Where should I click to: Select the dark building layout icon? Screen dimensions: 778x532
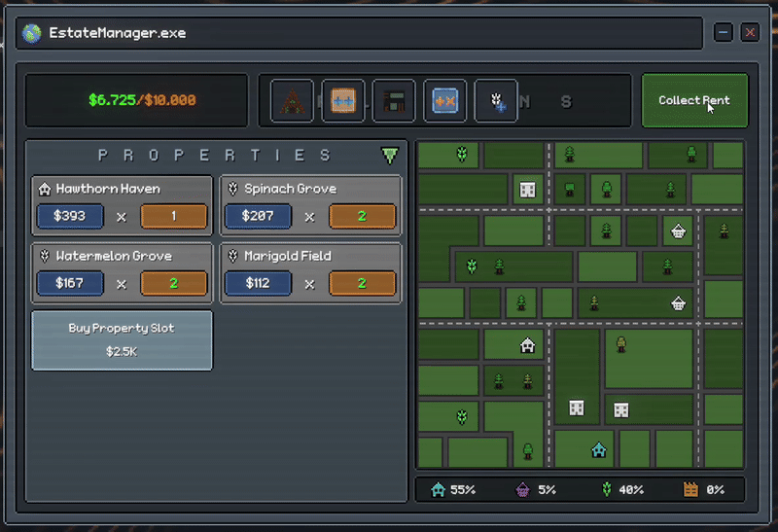pyautogui.click(x=393, y=101)
